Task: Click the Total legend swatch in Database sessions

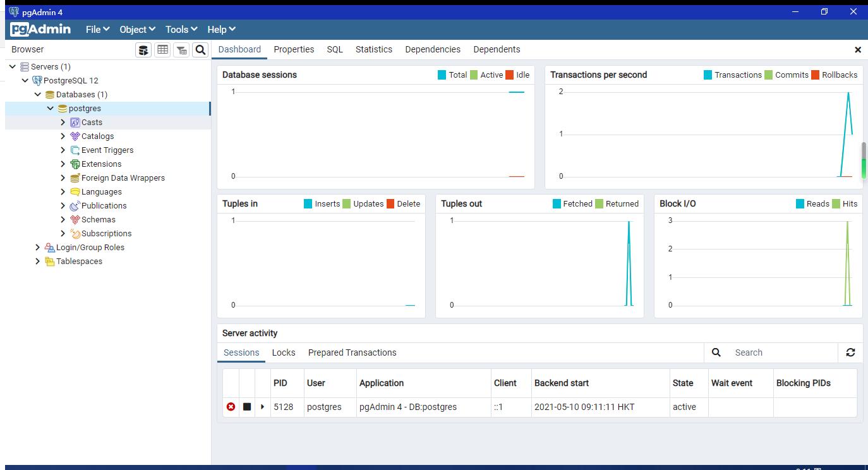Action: 442,75
